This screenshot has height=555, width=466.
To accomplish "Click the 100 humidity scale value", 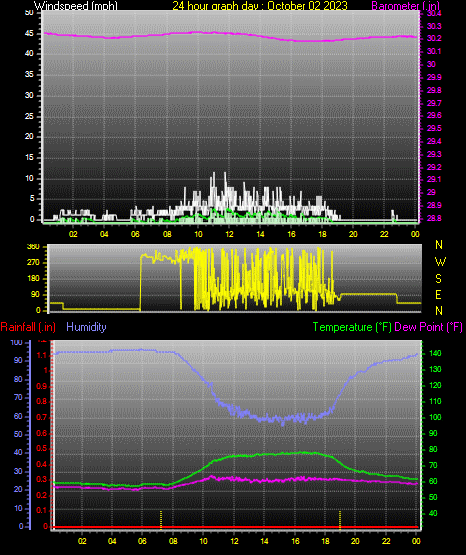I will pos(17,343).
